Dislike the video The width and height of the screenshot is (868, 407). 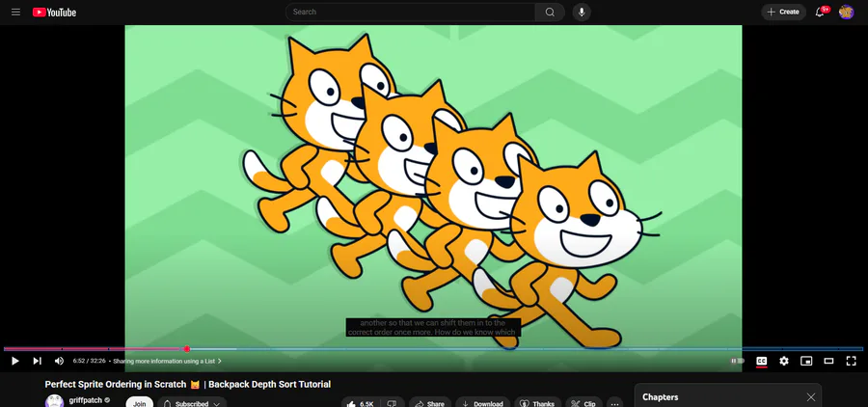[x=392, y=403]
